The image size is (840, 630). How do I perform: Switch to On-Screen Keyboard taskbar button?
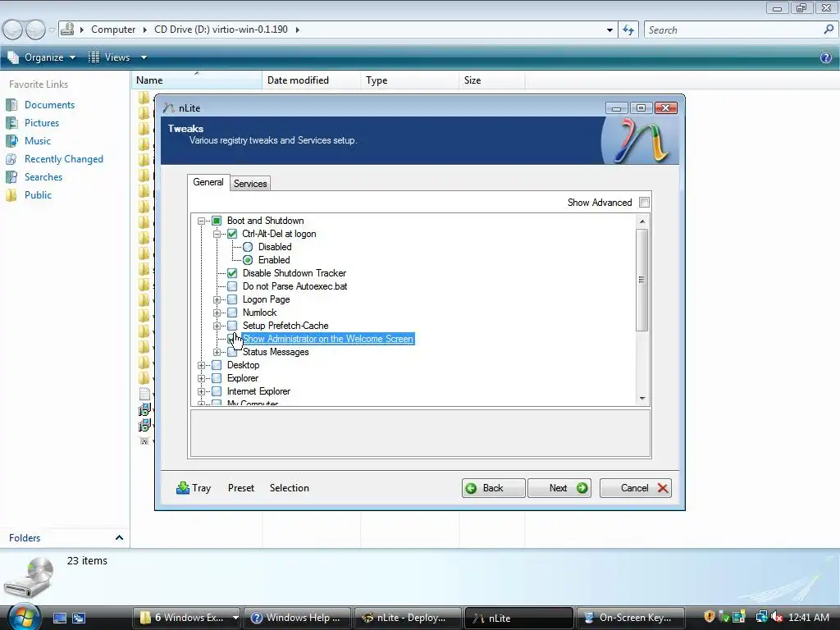coord(629,618)
